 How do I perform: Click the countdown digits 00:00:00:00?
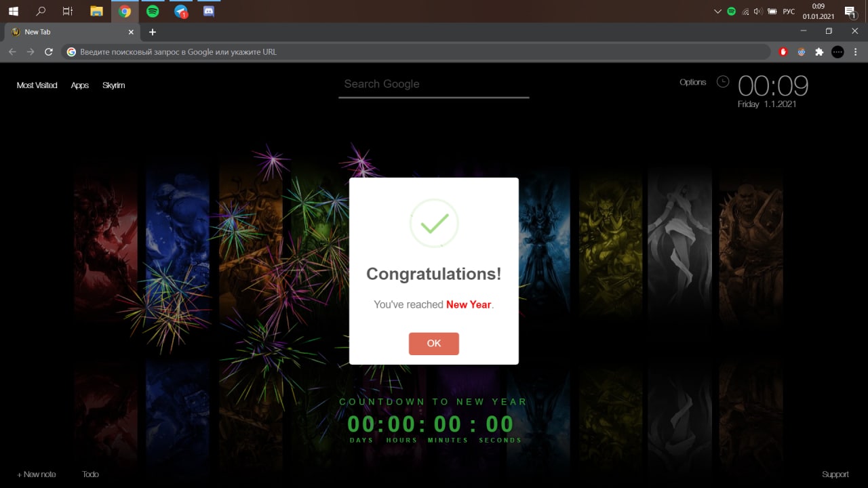tap(431, 424)
